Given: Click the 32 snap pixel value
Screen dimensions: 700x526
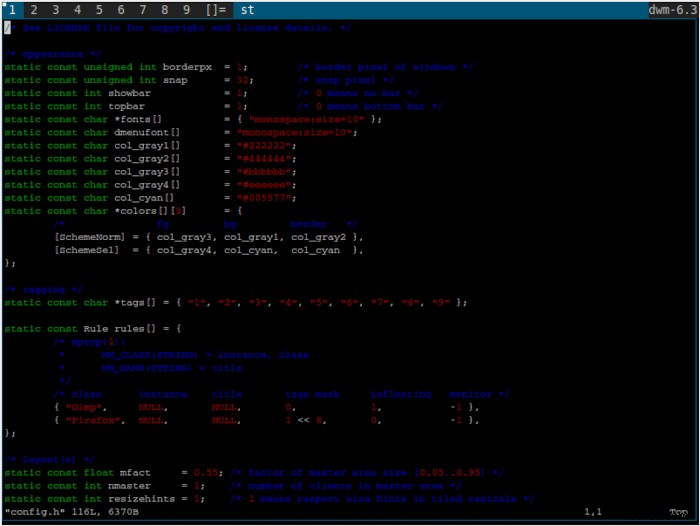Looking at the screenshot, I should (242, 80).
